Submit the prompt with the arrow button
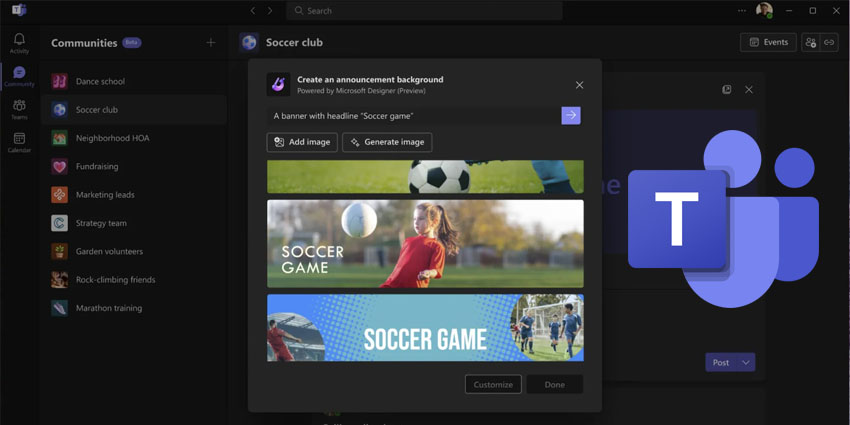 tap(571, 115)
